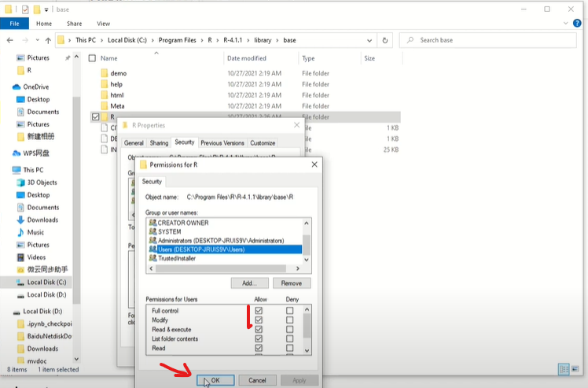Click the Remove button
The height and width of the screenshot is (388, 588).
[x=292, y=283]
